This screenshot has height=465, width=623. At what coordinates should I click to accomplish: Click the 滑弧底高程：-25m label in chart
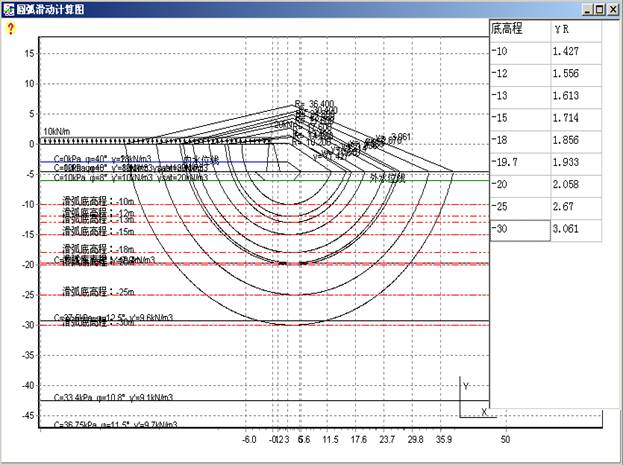[98, 292]
